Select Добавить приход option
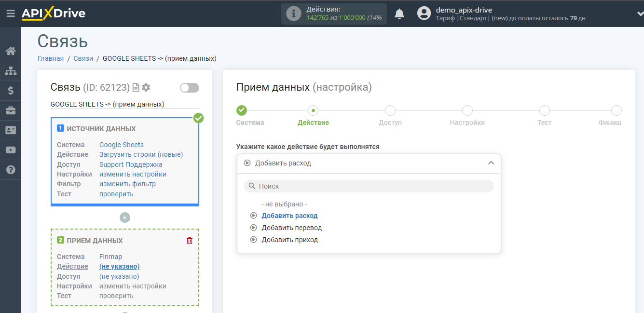This screenshot has height=313, width=644. click(x=289, y=240)
